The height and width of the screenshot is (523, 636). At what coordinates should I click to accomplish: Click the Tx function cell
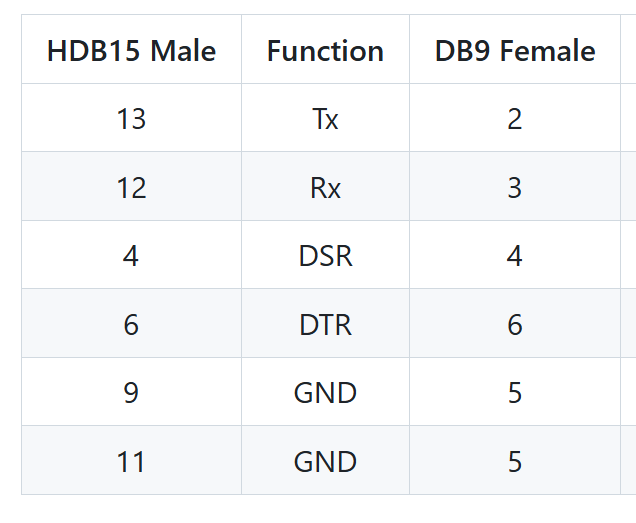click(325, 119)
